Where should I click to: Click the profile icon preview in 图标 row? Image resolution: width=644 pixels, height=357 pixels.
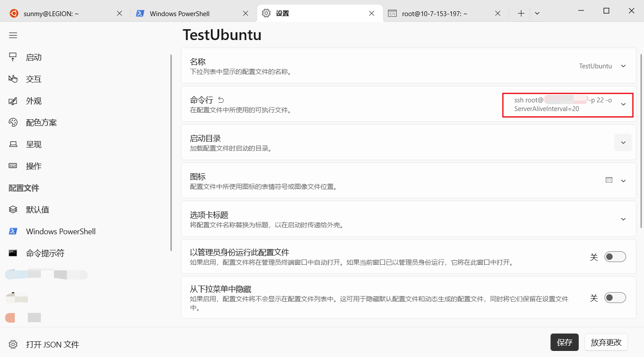pyautogui.click(x=609, y=180)
